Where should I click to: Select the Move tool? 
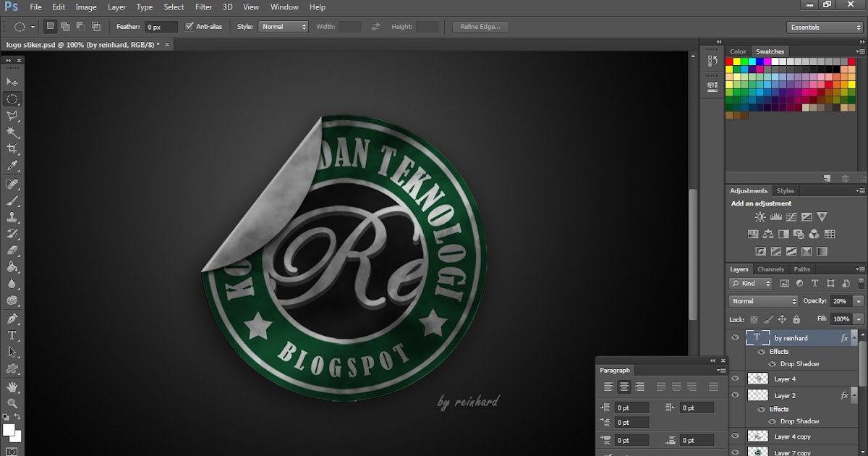click(12, 80)
